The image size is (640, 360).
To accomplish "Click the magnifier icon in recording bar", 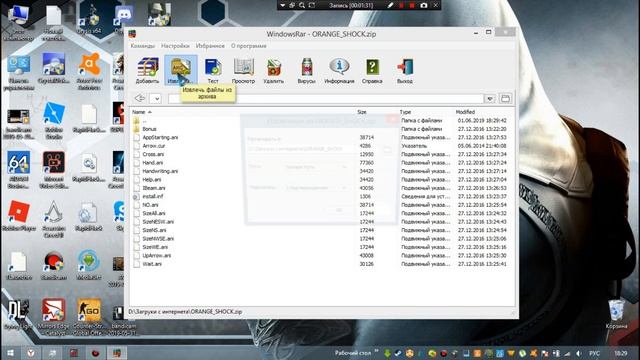I will point(302,5).
